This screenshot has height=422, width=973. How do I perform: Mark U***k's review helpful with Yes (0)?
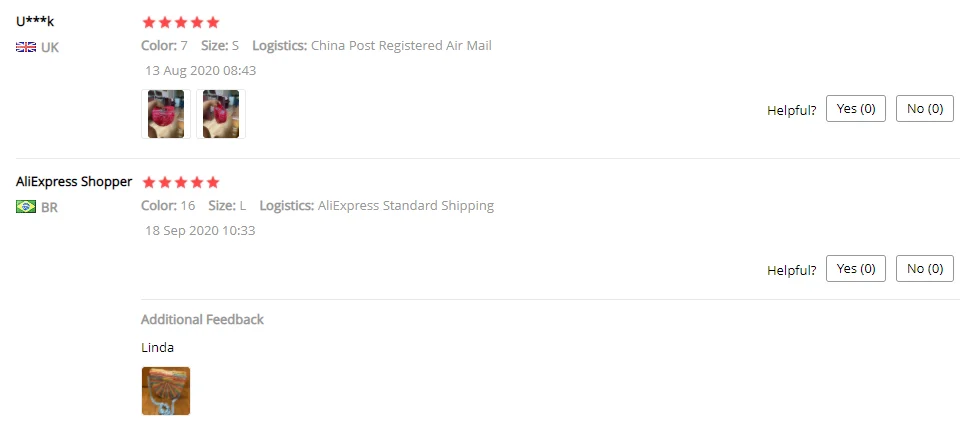pos(855,109)
